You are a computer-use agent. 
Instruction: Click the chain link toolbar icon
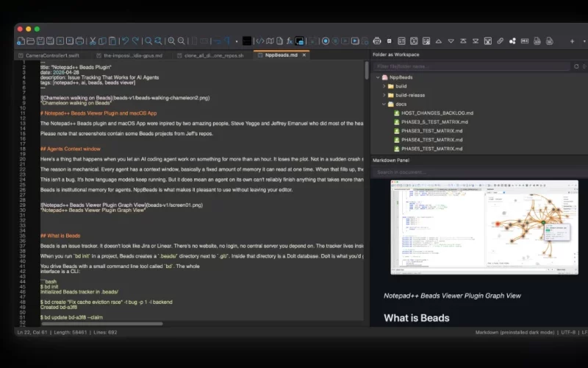(501, 41)
